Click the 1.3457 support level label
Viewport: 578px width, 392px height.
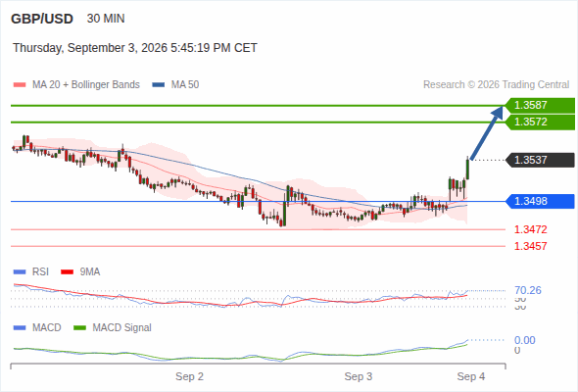(530, 246)
